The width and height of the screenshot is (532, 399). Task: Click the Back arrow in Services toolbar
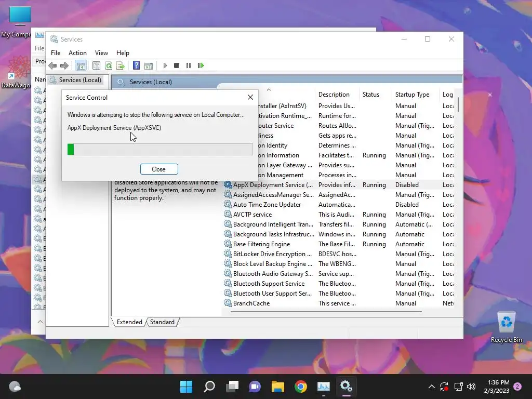point(52,65)
